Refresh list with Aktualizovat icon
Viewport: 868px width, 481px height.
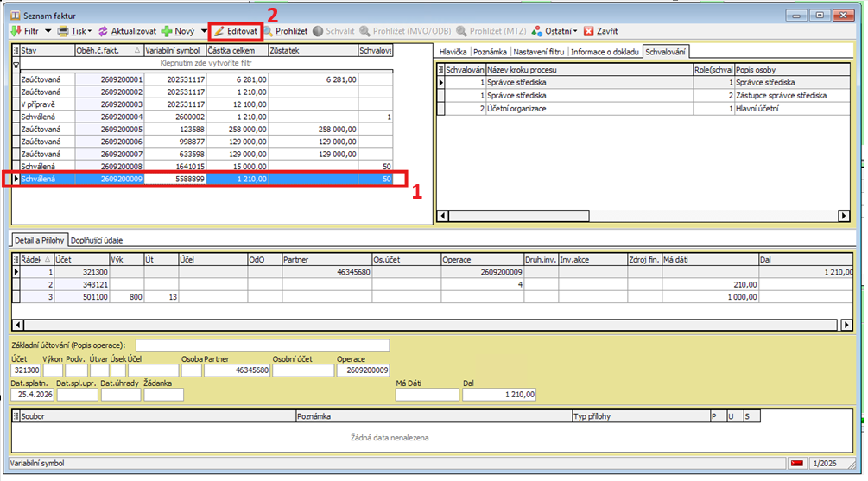click(104, 31)
